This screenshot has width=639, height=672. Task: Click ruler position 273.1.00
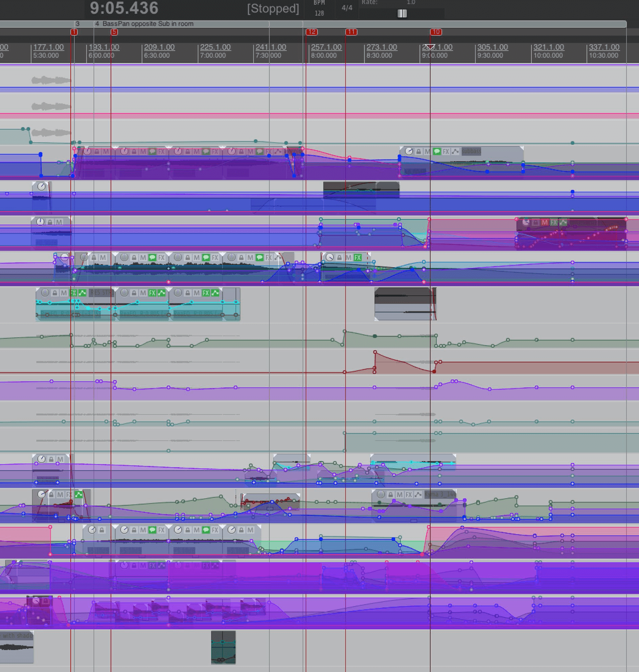tap(382, 47)
